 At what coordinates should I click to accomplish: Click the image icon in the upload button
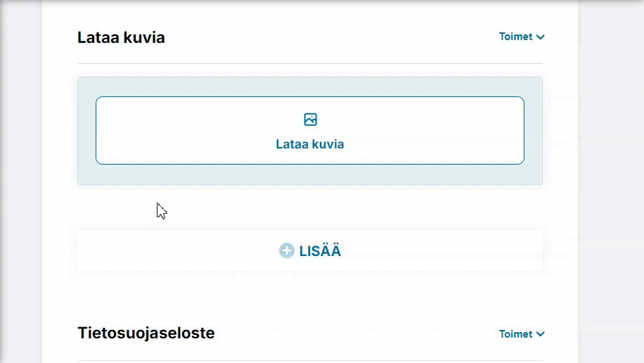point(310,120)
